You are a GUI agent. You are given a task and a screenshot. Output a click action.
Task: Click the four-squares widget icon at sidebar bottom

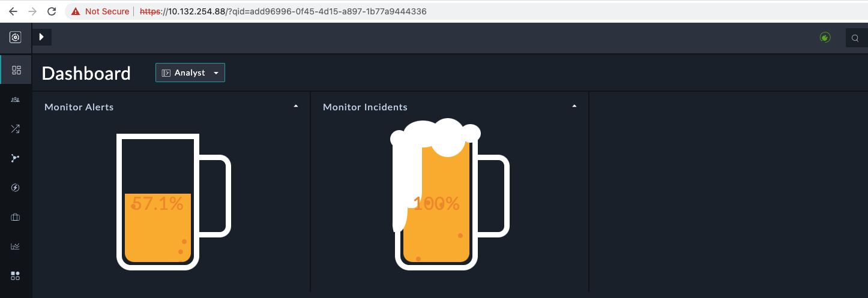pyautogui.click(x=16, y=276)
